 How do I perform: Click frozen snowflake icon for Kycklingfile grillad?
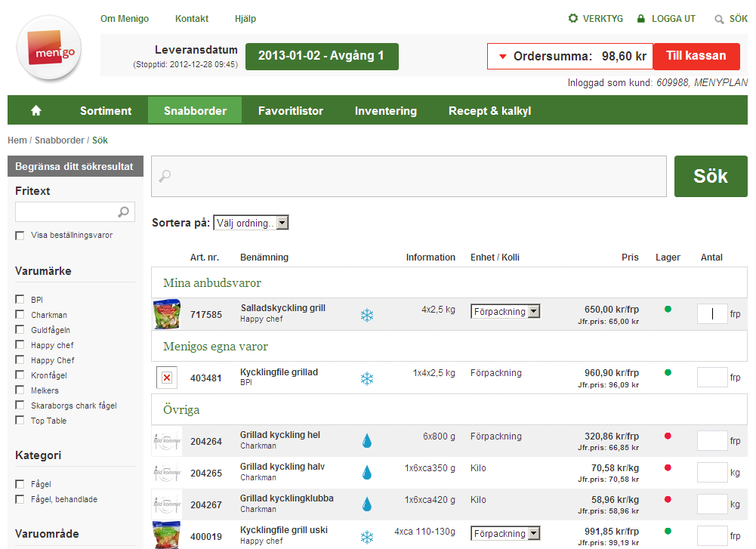coord(367,378)
